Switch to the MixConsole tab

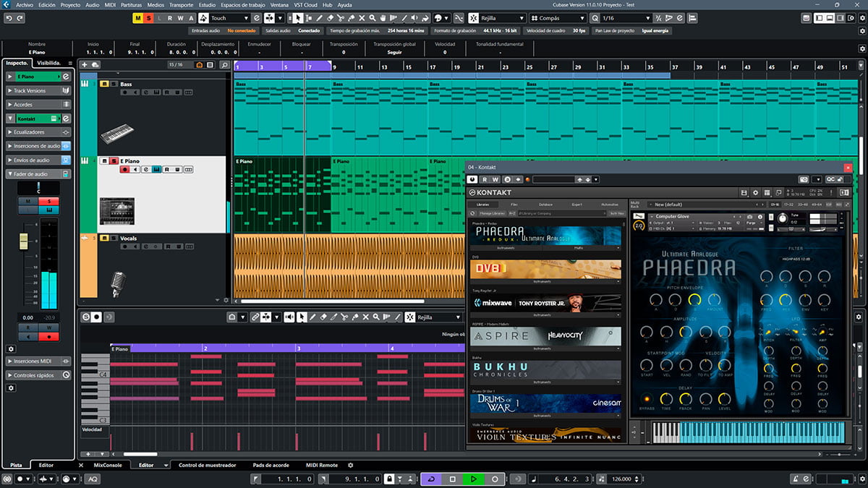108,466
